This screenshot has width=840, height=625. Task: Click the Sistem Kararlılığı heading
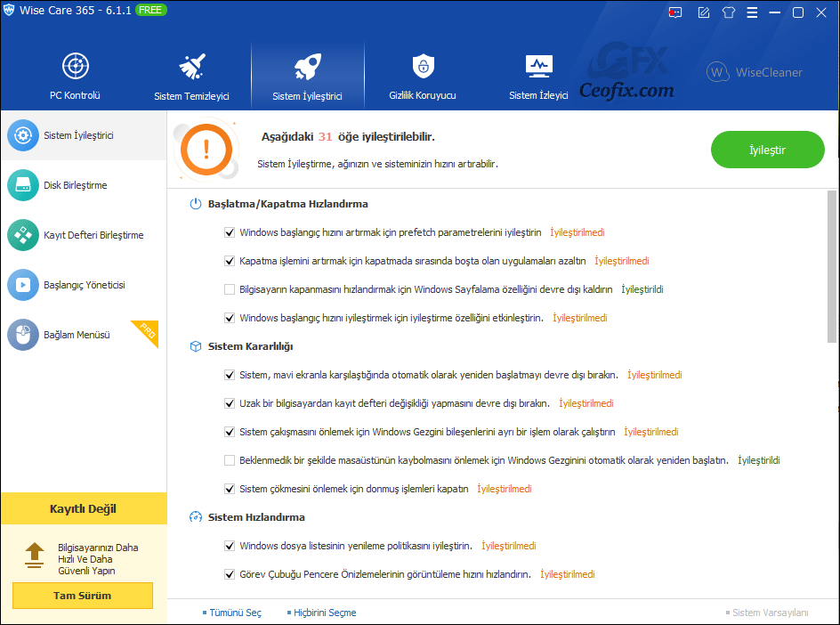(251, 346)
